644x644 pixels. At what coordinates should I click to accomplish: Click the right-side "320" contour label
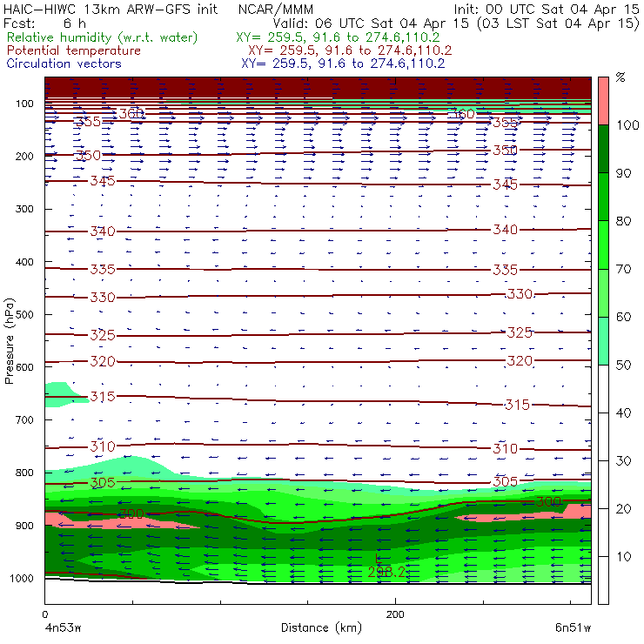[520, 360]
